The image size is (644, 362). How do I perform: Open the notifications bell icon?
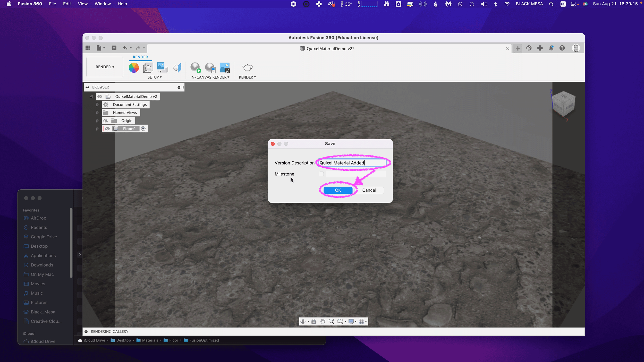(x=551, y=48)
